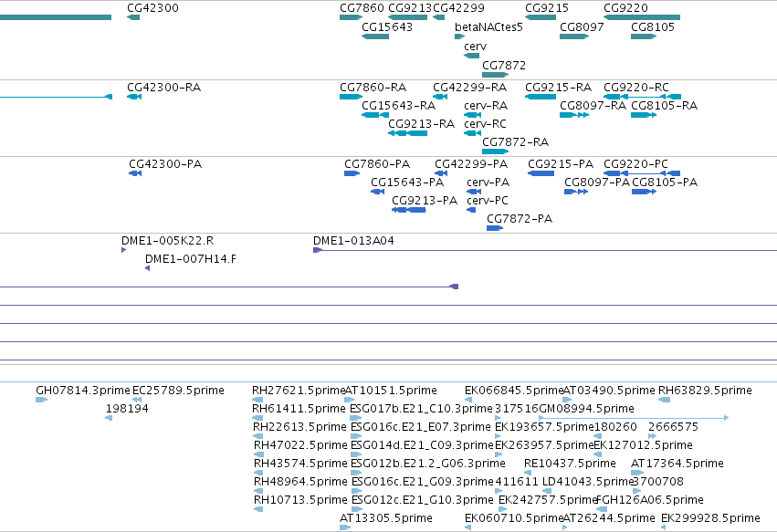
Task: Select the RH43574.5prime label
Action: click(x=300, y=464)
